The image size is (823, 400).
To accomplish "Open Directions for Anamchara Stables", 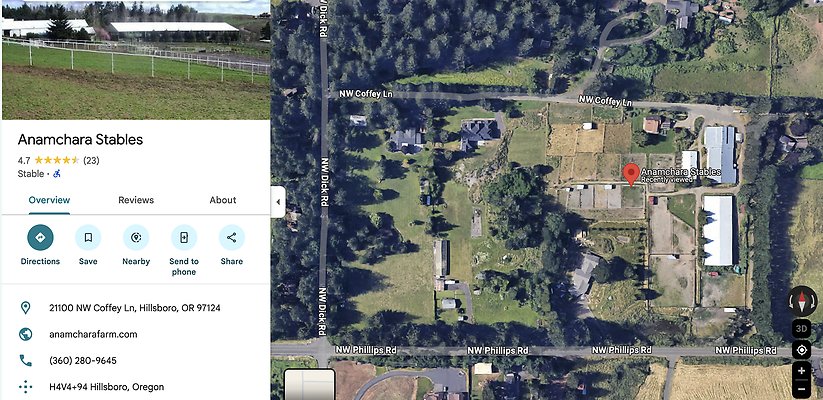I will pyautogui.click(x=40, y=238).
